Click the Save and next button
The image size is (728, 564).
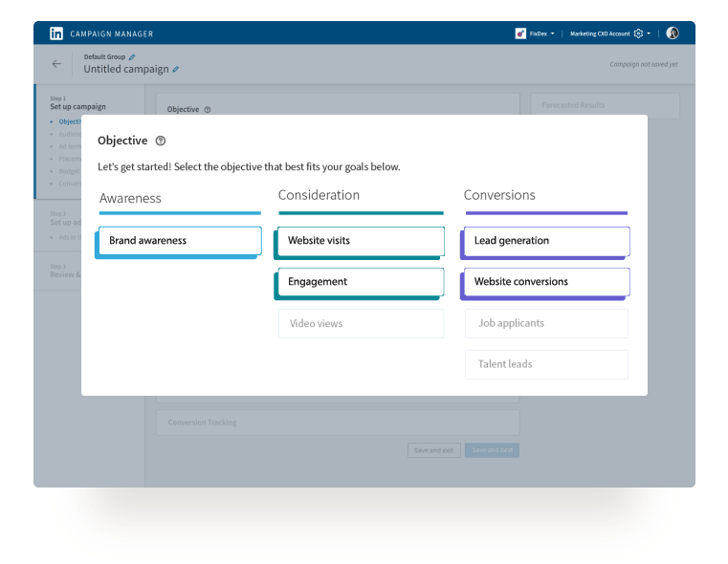click(x=492, y=449)
